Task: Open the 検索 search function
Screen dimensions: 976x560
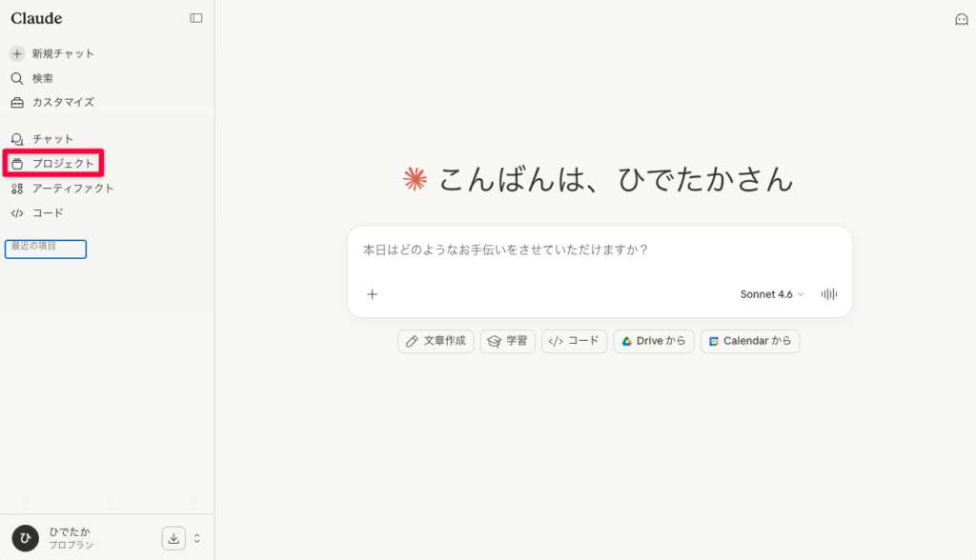Action: coord(43,78)
